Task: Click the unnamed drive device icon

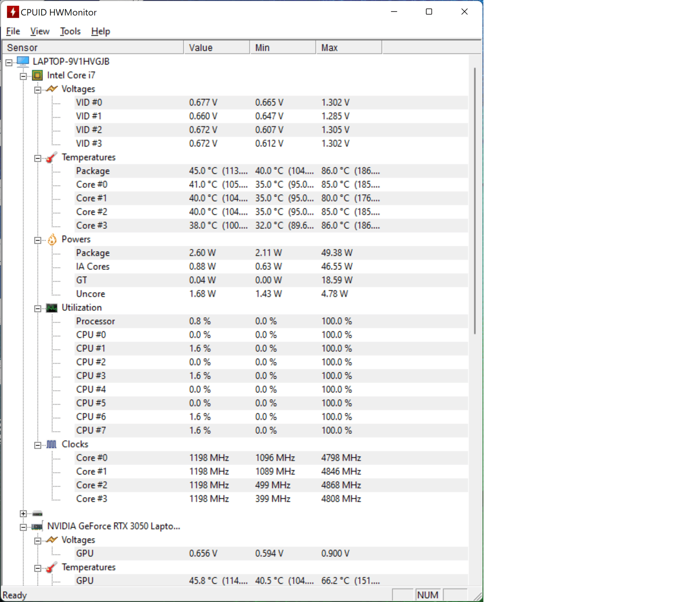Action: click(37, 514)
